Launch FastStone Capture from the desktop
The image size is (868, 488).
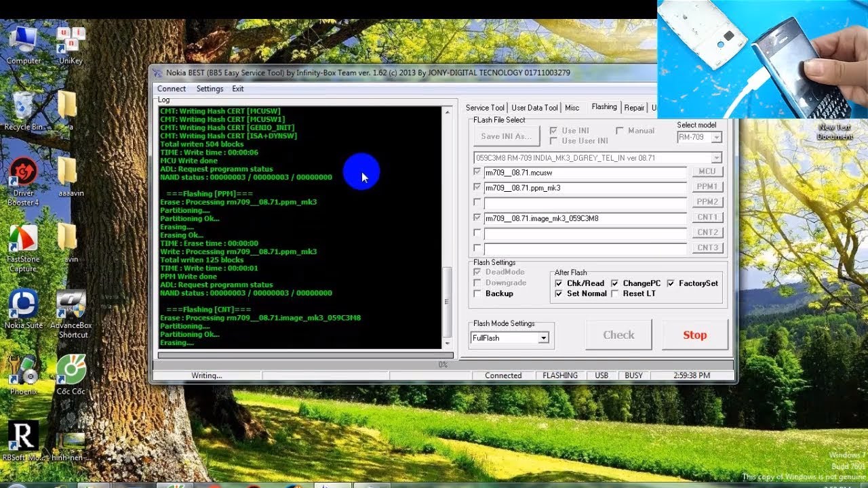pyautogui.click(x=23, y=248)
